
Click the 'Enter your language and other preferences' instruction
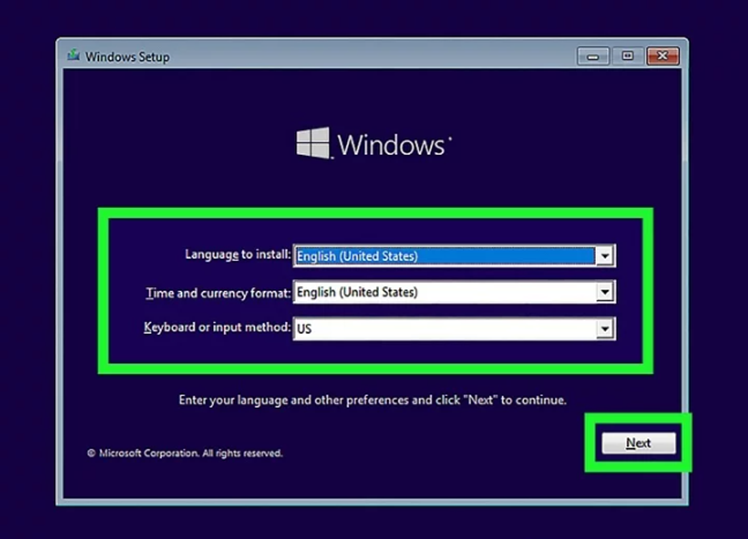click(x=373, y=400)
